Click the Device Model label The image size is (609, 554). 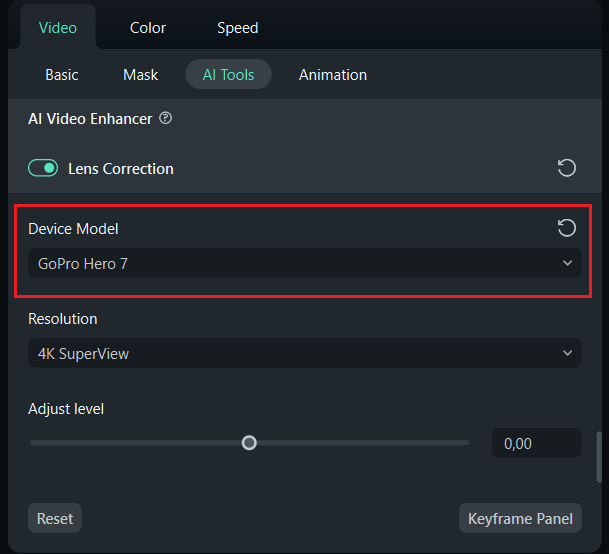73,229
